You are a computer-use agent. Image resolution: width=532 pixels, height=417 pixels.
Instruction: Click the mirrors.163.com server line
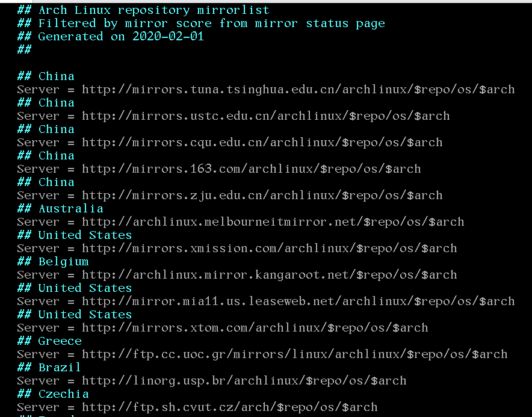tap(219, 169)
